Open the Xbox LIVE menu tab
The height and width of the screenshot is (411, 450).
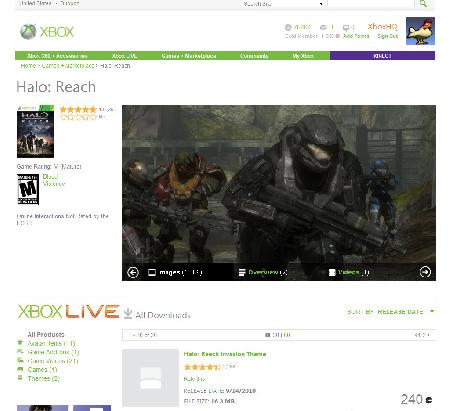(x=124, y=56)
